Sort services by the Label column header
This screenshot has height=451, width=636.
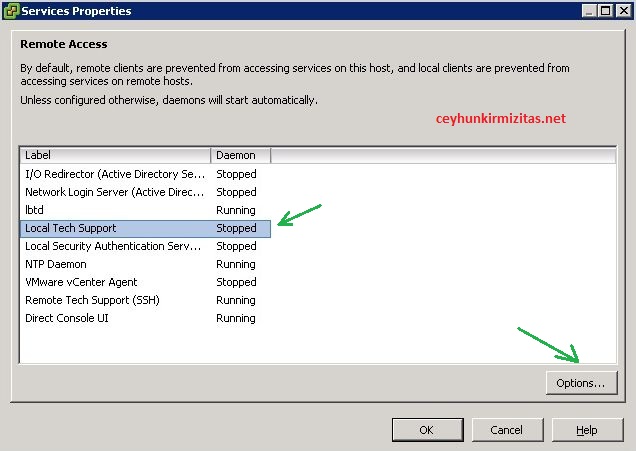click(115, 155)
